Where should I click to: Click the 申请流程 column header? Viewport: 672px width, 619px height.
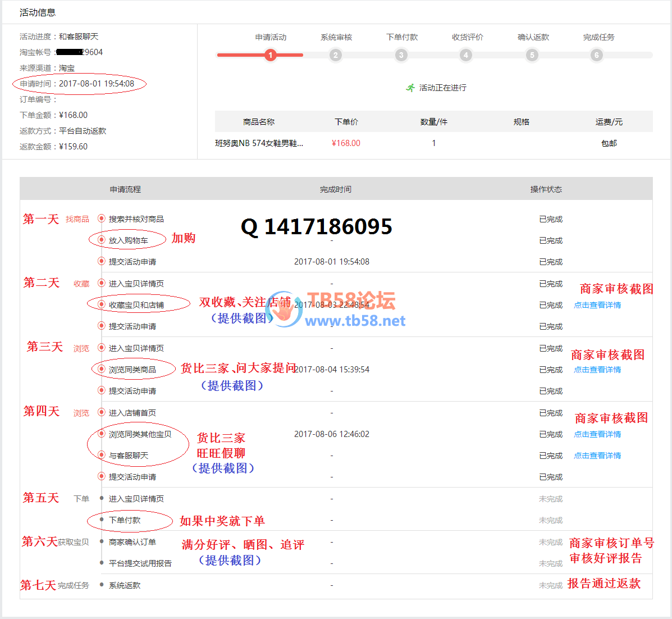pos(125,189)
